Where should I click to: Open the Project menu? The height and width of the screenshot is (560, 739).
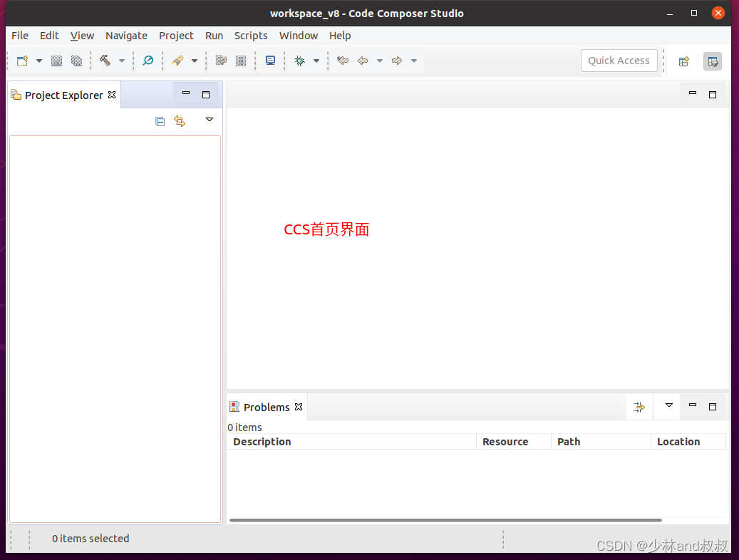(x=176, y=36)
